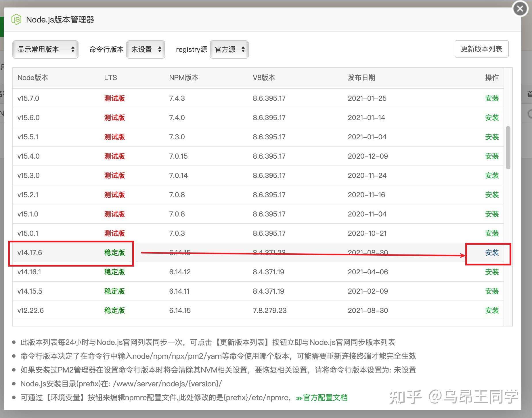Install Node v15.1.0
This screenshot has height=418, width=532.
click(x=492, y=214)
